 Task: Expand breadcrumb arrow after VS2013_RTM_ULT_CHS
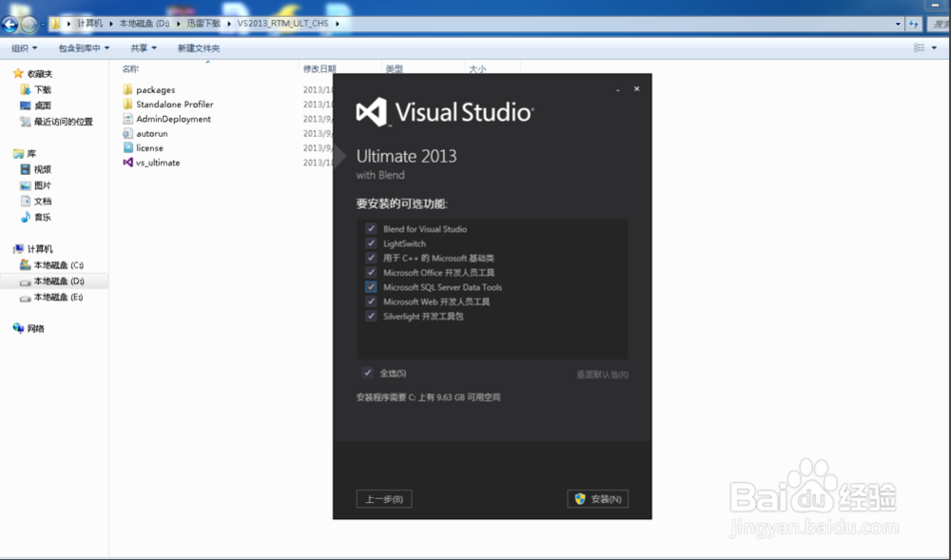(338, 24)
